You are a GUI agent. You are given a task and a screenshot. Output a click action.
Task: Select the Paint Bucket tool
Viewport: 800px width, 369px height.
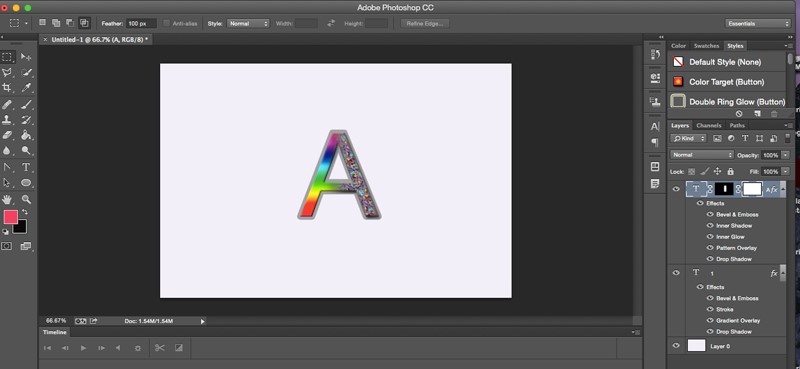coord(26,135)
